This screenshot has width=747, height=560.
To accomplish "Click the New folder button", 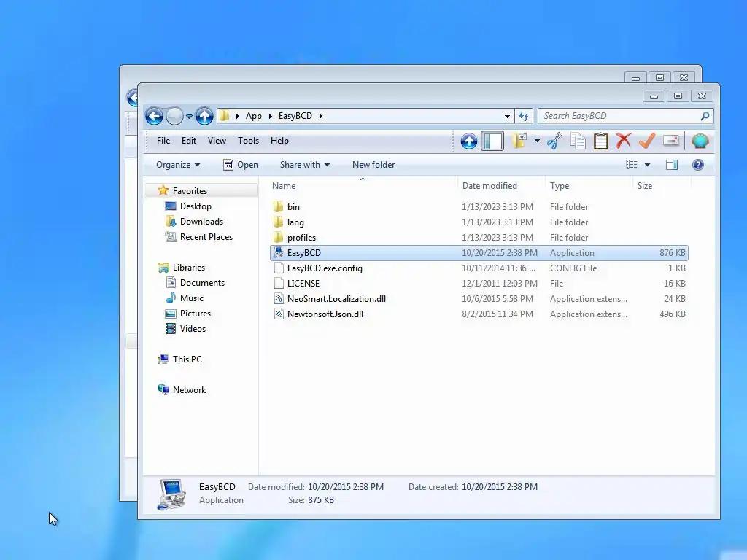I will pos(373,165).
